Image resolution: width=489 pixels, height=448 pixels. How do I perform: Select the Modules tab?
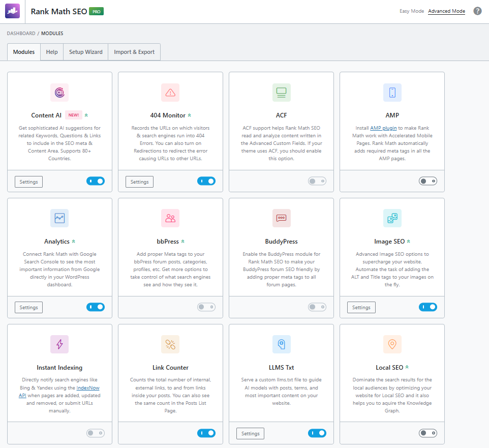pos(24,52)
